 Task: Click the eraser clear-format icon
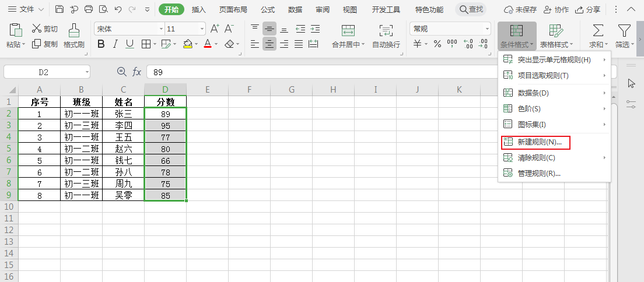(x=230, y=44)
